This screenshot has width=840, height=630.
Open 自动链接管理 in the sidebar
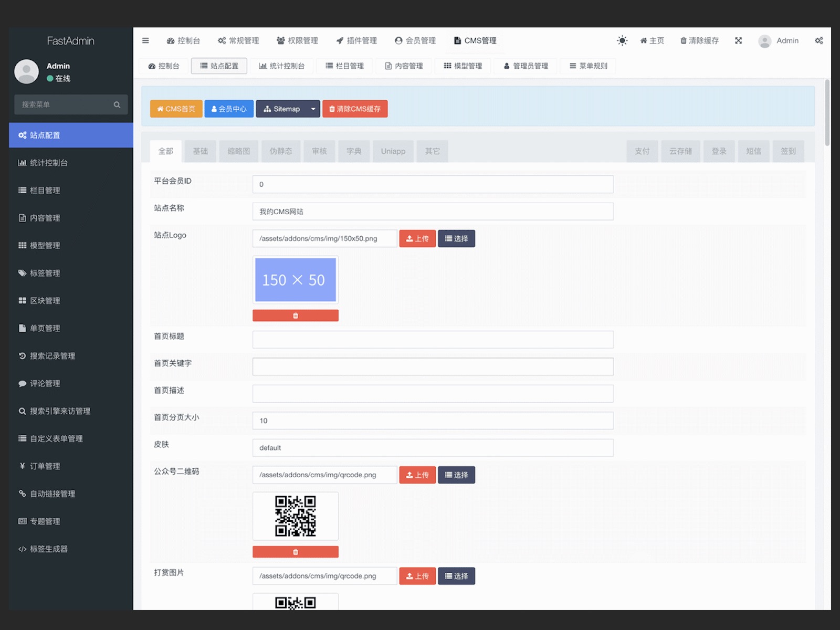point(71,493)
